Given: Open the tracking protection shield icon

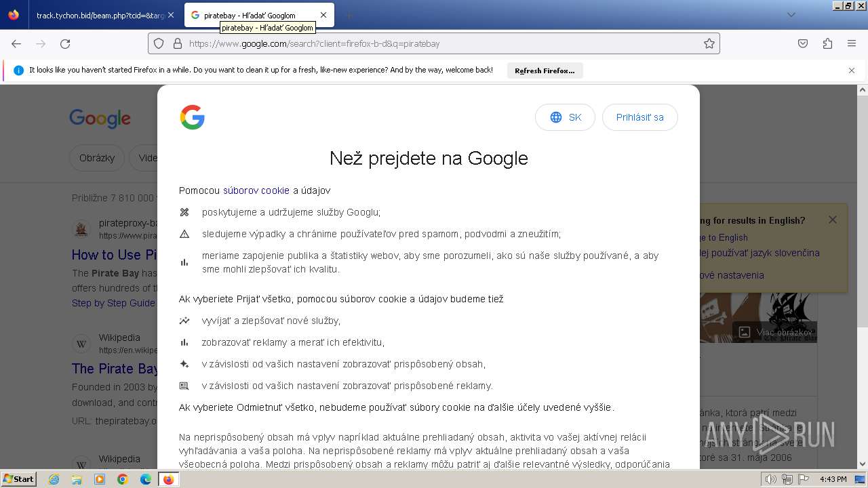Looking at the screenshot, I should click(159, 43).
